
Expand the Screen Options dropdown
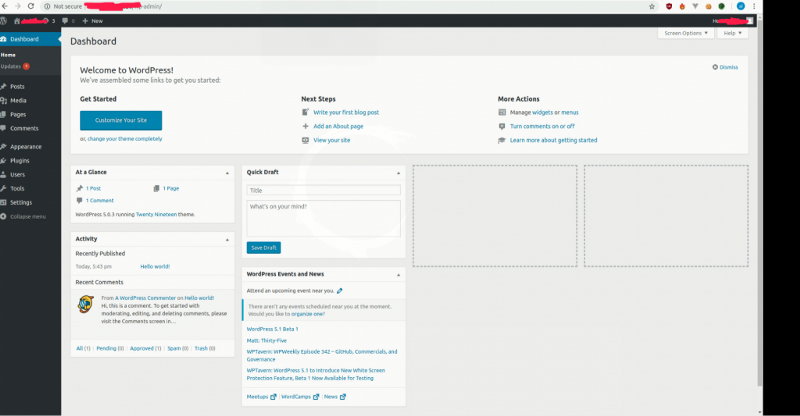click(685, 33)
